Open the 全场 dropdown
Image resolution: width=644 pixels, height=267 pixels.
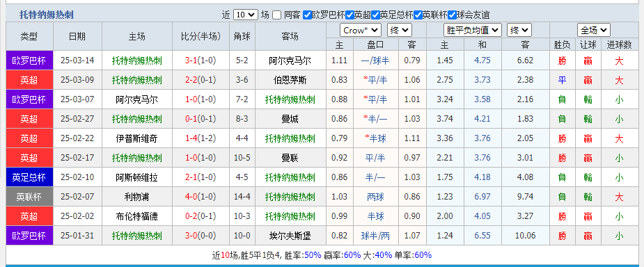[x=593, y=31]
